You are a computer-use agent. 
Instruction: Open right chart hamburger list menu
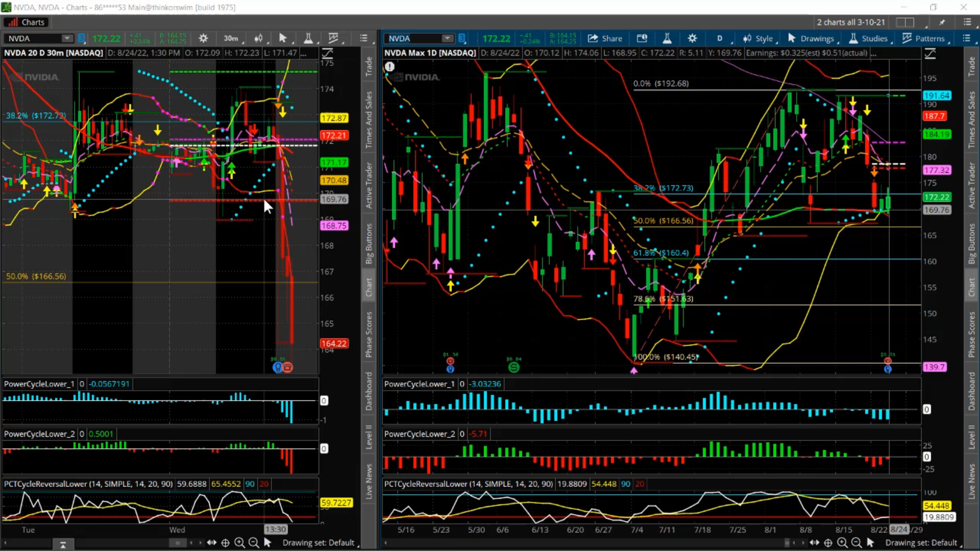pos(966,38)
